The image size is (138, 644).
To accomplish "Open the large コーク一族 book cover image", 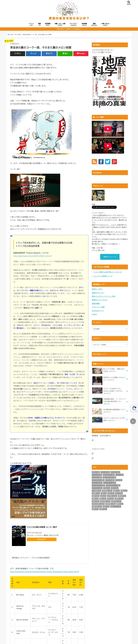I will click(29, 491).
